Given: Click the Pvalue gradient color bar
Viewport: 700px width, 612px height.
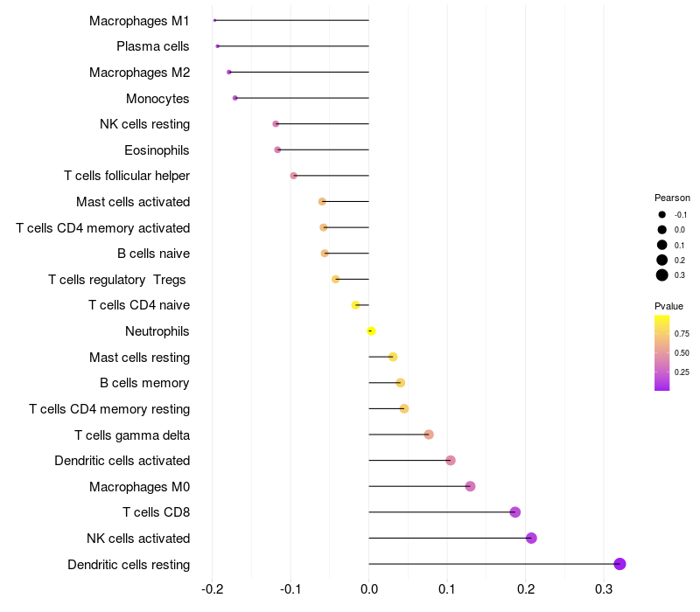Looking at the screenshot, I should tap(661, 352).
